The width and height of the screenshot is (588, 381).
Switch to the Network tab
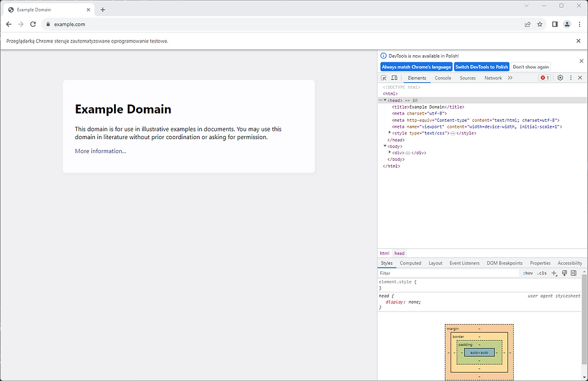[x=493, y=78]
